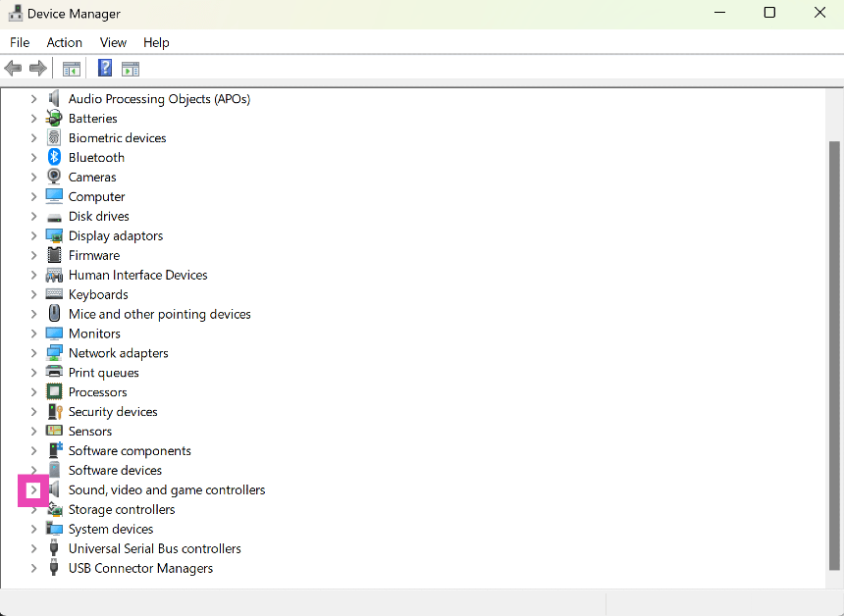This screenshot has height=616, width=844.
Task: Open Help via the question mark icon
Action: coord(104,68)
